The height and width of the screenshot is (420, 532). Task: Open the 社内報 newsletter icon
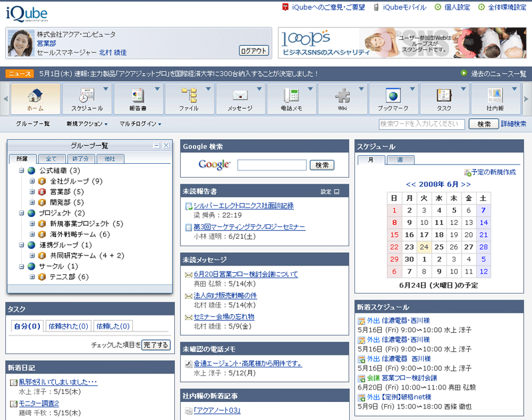pyautogui.click(x=495, y=95)
